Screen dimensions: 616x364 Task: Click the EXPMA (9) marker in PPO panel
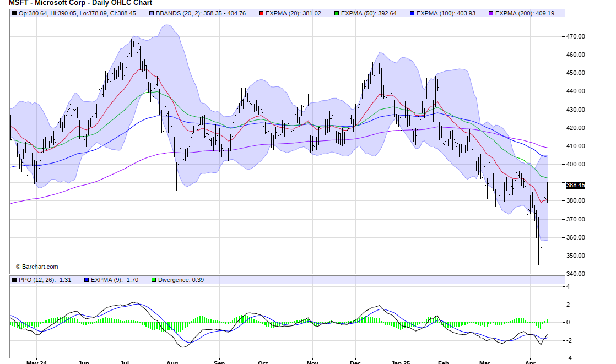point(87,280)
